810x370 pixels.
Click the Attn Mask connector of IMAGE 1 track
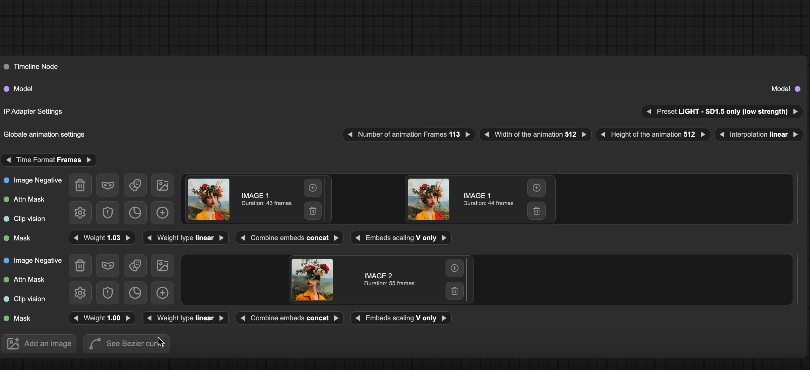point(6,199)
